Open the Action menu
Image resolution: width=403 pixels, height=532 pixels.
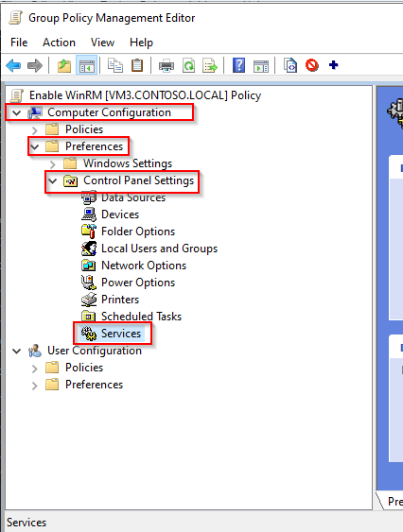[x=59, y=43]
